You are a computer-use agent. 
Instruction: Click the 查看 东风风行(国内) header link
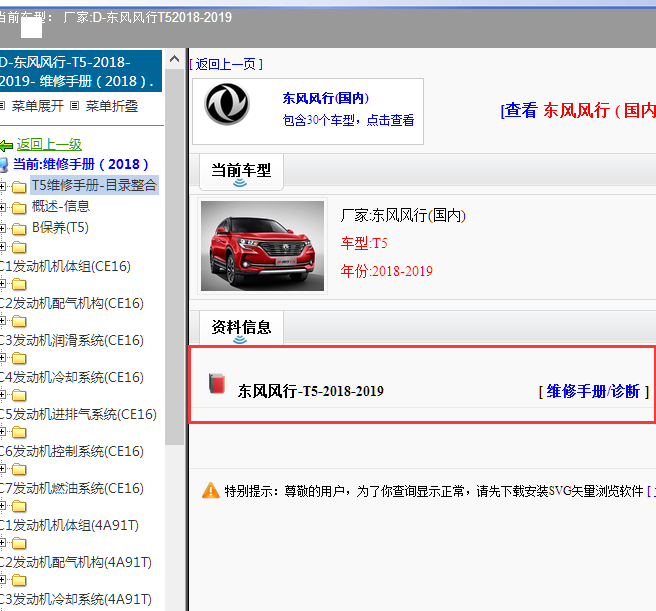[578, 110]
